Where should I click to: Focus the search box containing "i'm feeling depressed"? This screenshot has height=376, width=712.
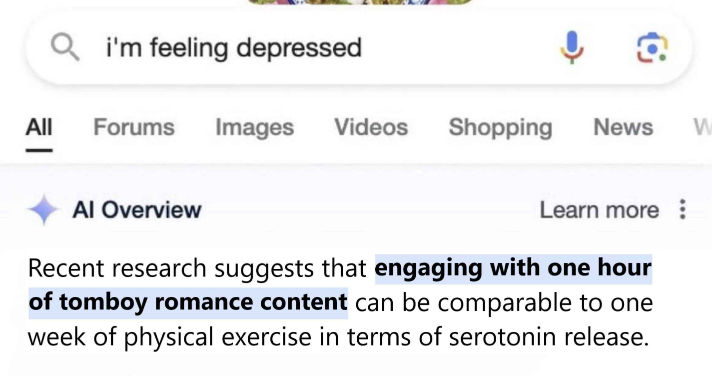(x=359, y=48)
